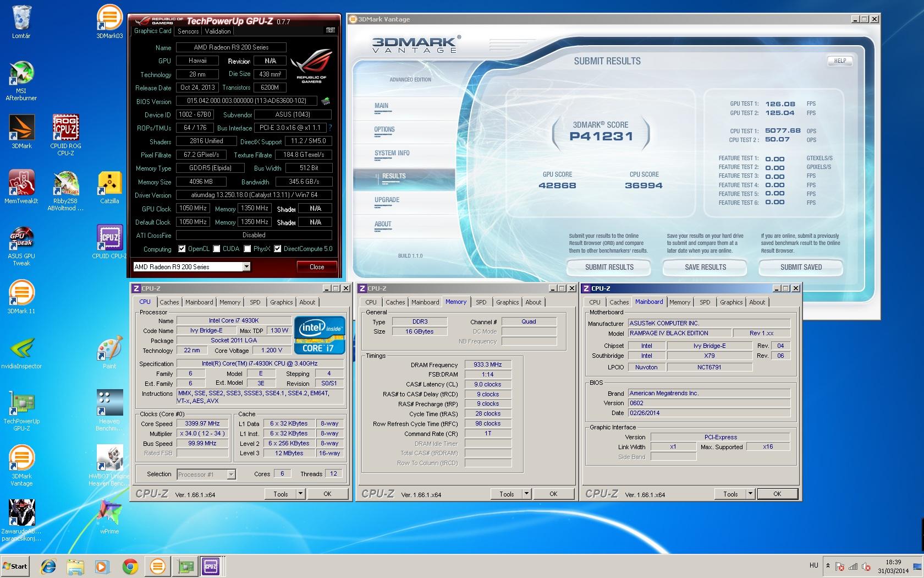924x578 pixels.
Task: Toggle the OpenCL checkbox in GPU-Z
Action: (x=182, y=249)
